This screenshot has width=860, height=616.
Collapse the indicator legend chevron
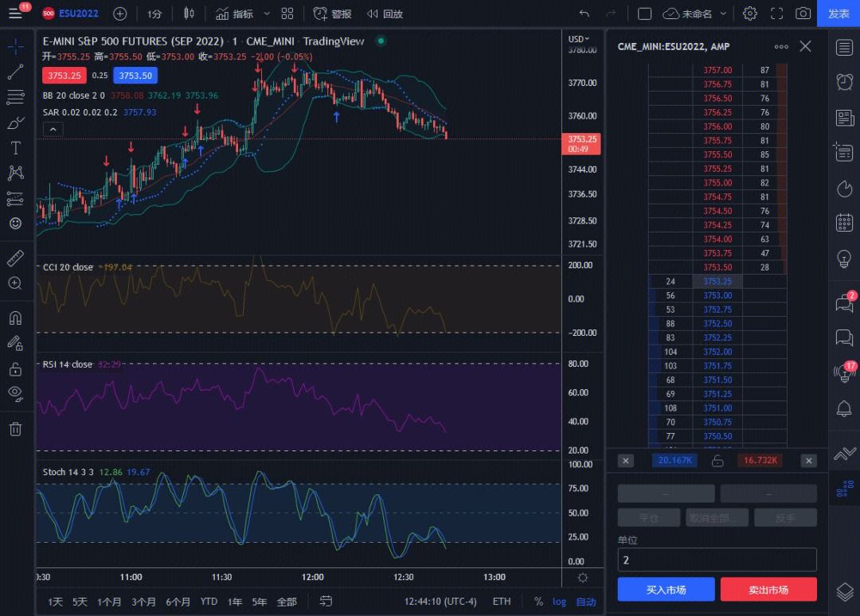[53, 130]
